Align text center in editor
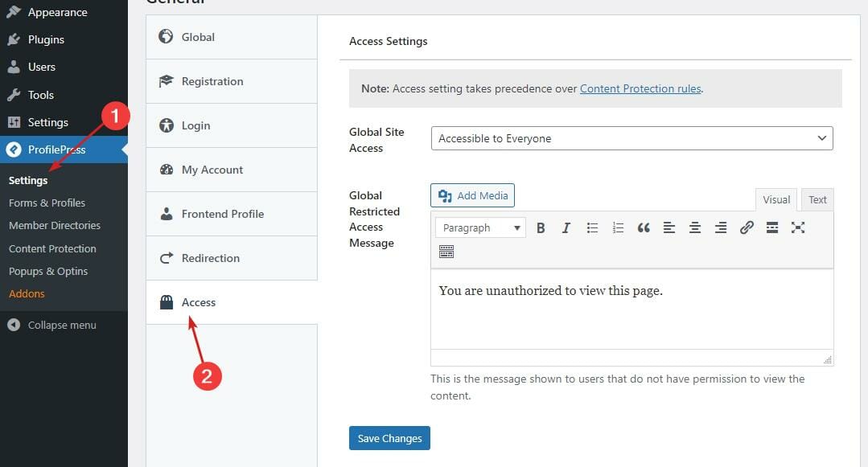 695,228
